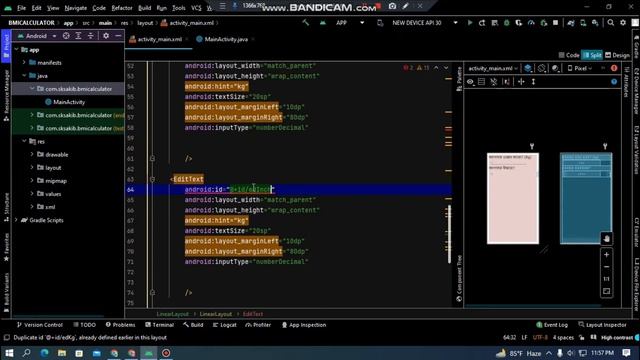Image resolution: width=640 pixels, height=360 pixels.
Task: Open IDE settings gear in main toolbar
Action: [623, 23]
